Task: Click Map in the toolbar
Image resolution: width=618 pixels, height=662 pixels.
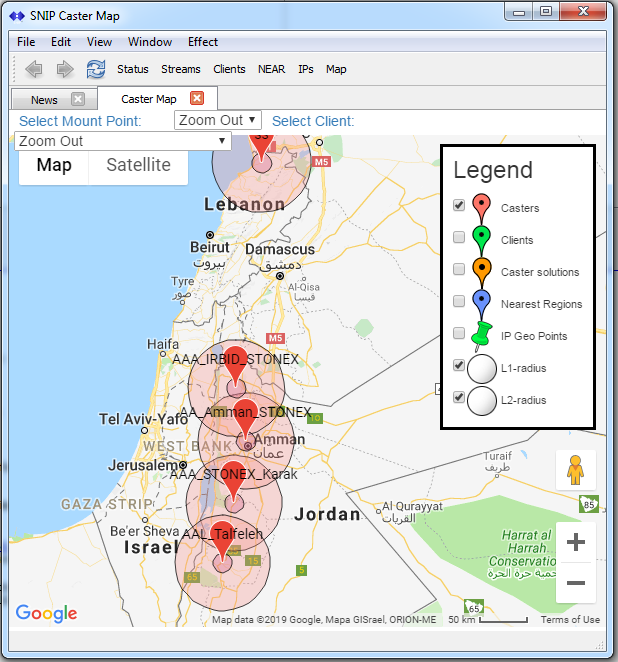Action: click(336, 69)
